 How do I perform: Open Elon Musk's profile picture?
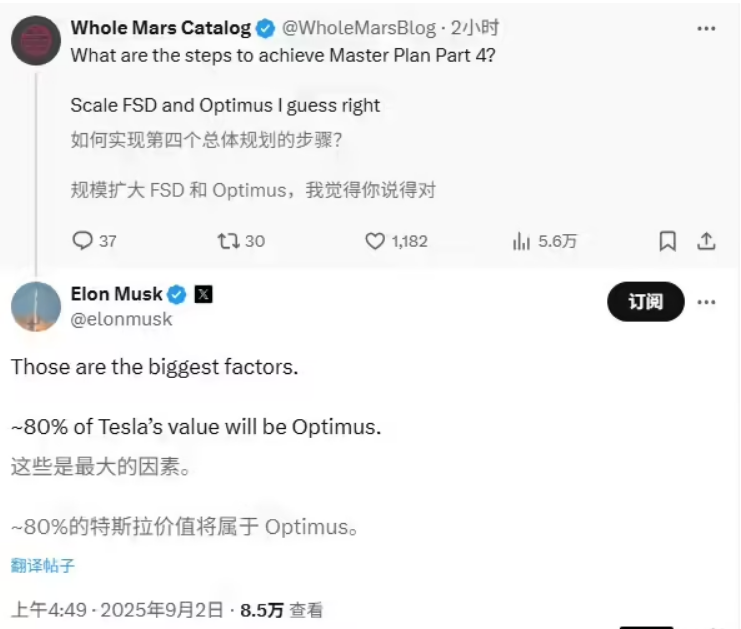pyautogui.click(x=36, y=306)
